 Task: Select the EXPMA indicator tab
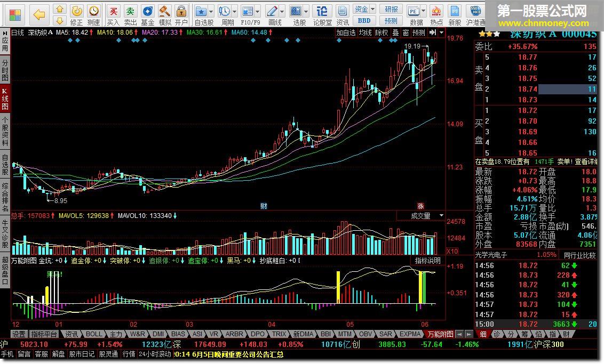(409, 334)
